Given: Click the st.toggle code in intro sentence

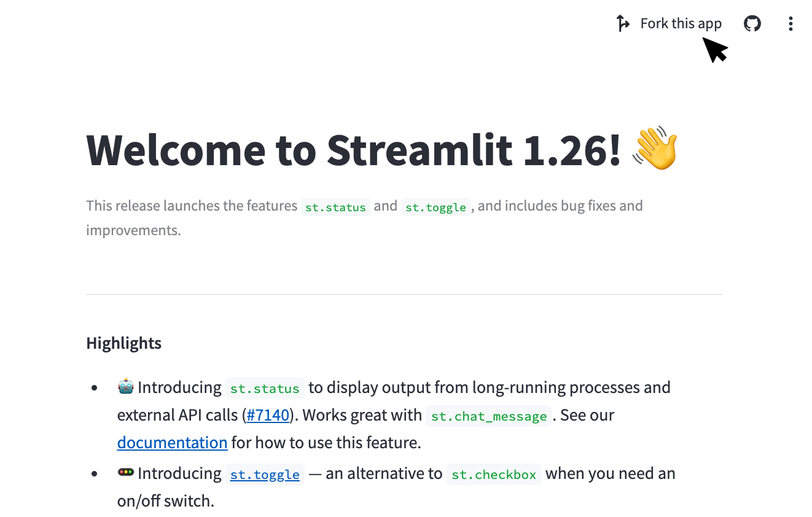Looking at the screenshot, I should [x=435, y=207].
